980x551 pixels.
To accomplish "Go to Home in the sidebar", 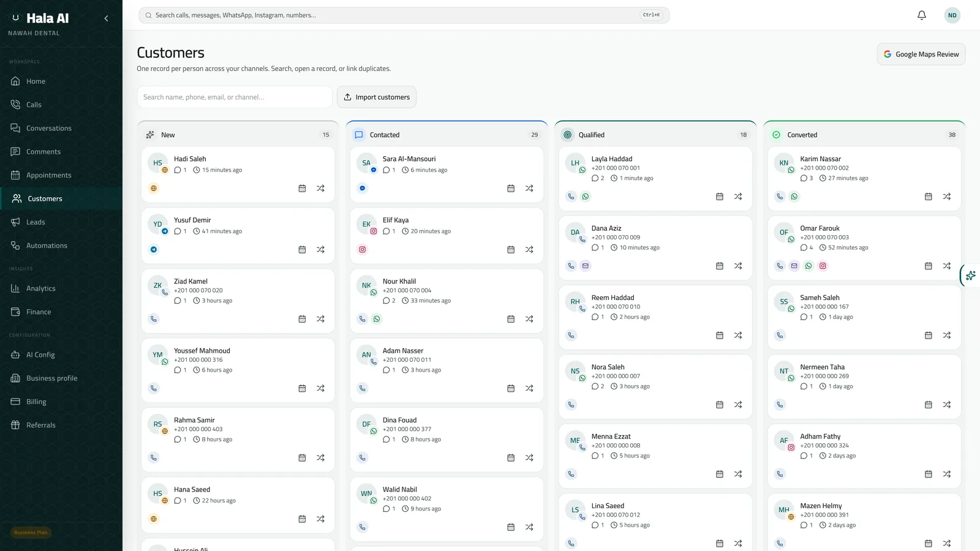I will [61, 81].
